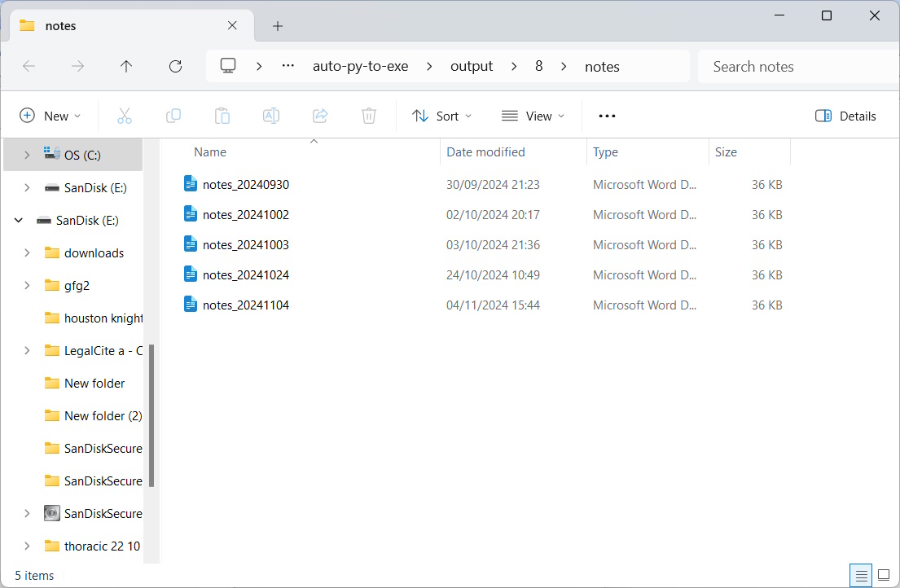Click the Cut scissors icon
900x588 pixels.
(x=125, y=116)
